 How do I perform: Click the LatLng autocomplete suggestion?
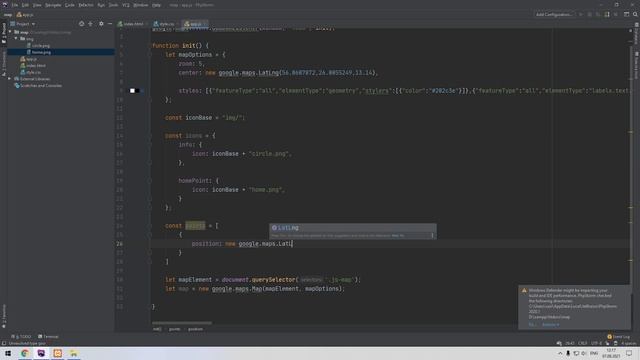coord(353,228)
